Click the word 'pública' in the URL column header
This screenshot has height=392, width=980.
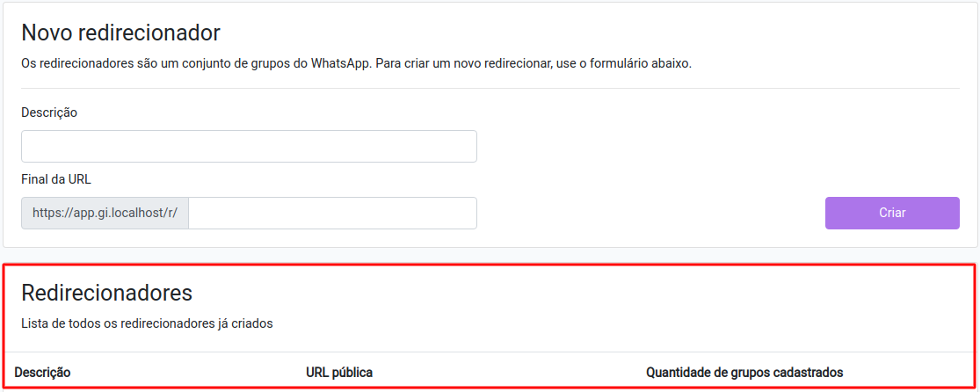pyautogui.click(x=352, y=373)
